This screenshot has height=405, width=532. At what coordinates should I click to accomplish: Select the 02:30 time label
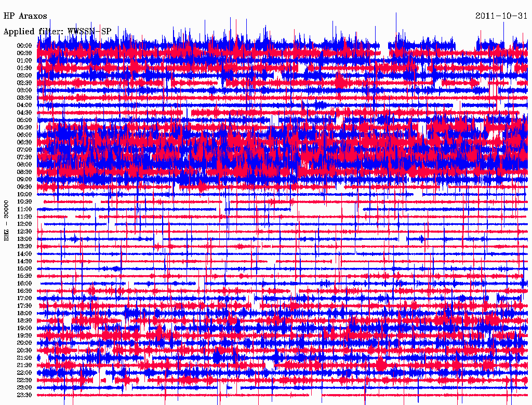[x=24, y=83]
